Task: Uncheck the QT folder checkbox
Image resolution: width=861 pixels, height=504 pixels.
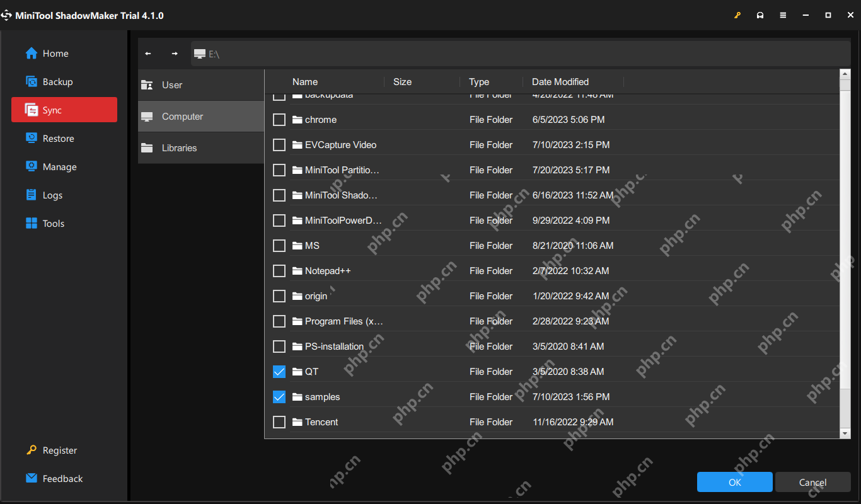Action: point(279,372)
